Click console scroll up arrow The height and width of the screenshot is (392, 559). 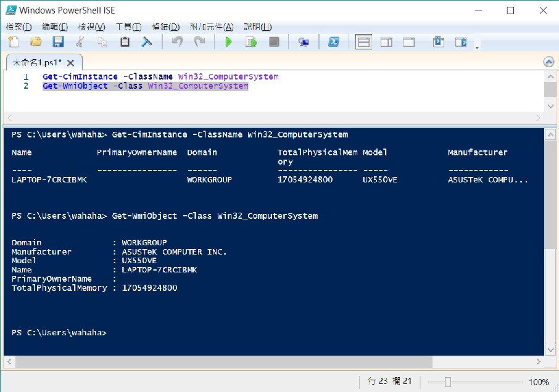tap(550, 135)
